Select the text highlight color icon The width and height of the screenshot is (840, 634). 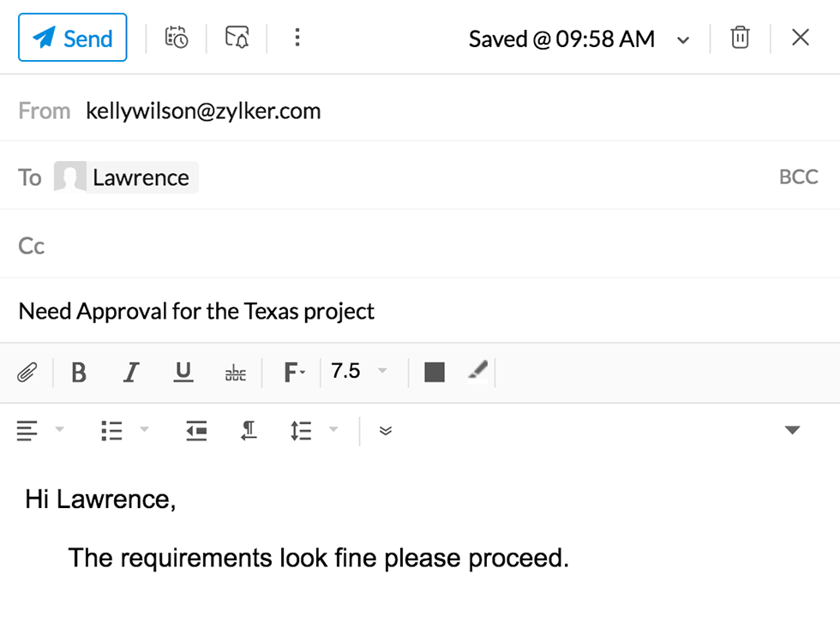(x=477, y=370)
